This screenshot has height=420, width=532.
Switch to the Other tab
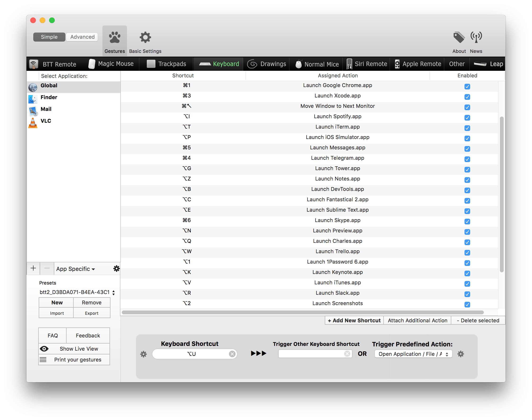pos(457,64)
